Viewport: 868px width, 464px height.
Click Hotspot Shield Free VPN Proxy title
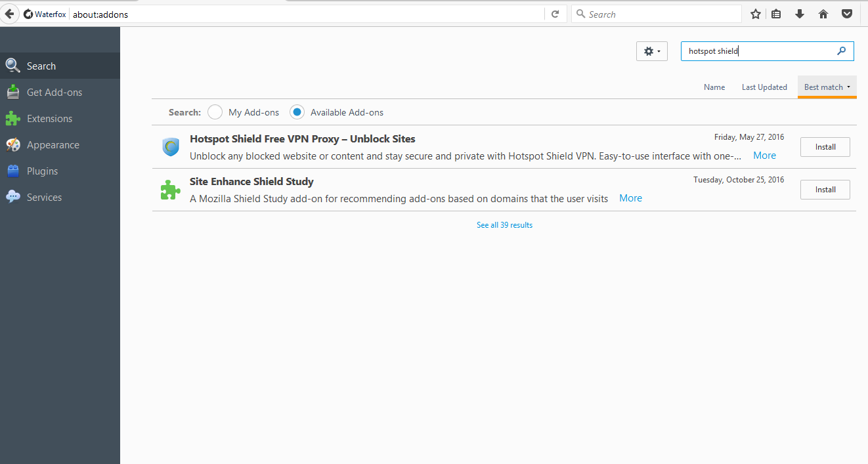(303, 139)
